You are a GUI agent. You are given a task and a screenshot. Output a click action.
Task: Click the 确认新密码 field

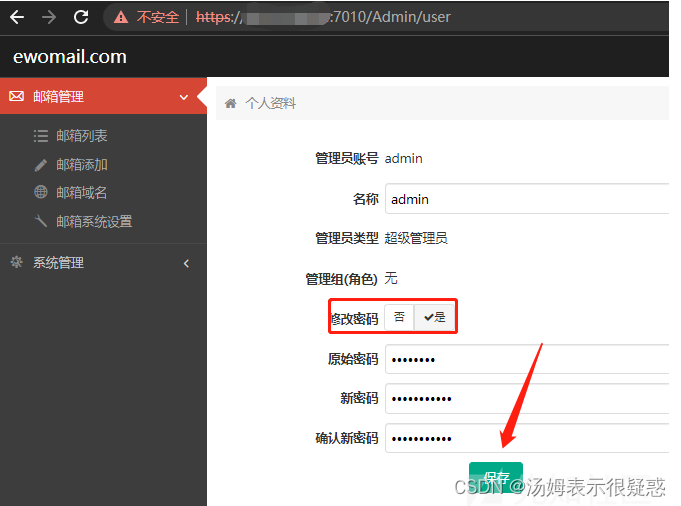click(x=526, y=438)
